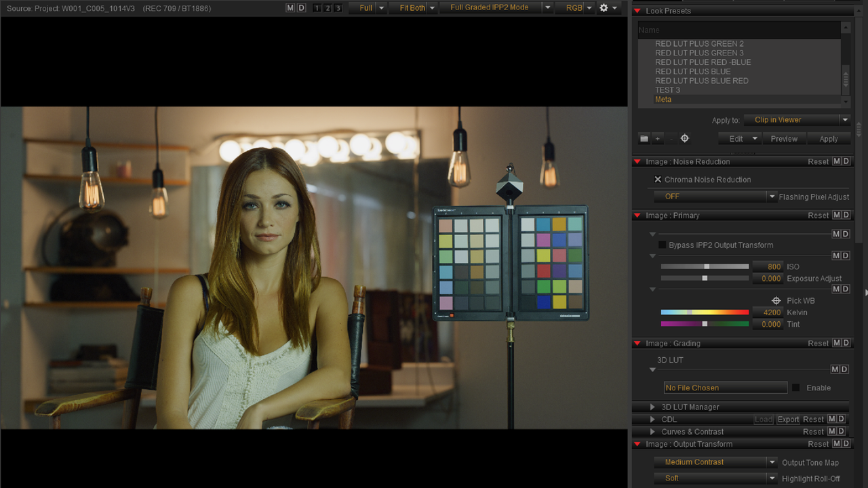
Task: Enable Bypass IPP2 Output Transform checkbox
Action: (x=663, y=245)
